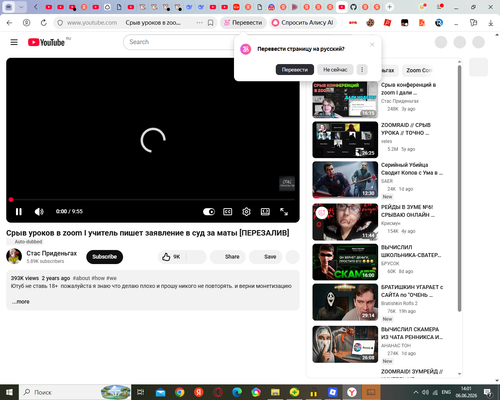This screenshot has height=400, width=500.
Task: Switch input language ENG in tray
Action: click(446, 392)
